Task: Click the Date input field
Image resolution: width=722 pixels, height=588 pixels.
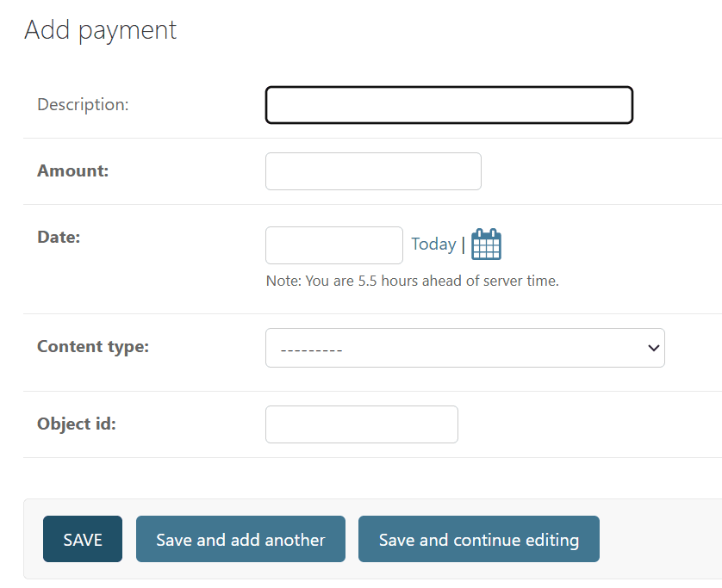Action: click(333, 245)
